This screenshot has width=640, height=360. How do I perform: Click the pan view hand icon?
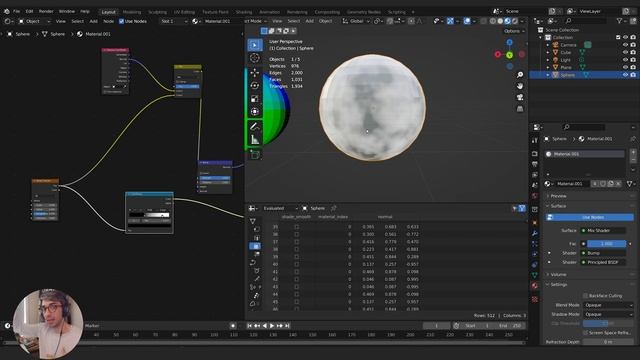pyautogui.click(x=520, y=86)
